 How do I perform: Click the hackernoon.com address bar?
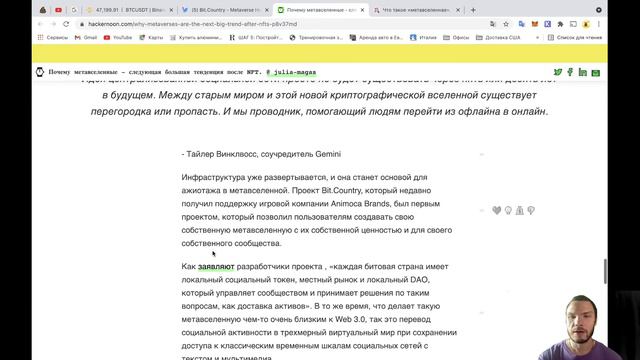[282, 24]
